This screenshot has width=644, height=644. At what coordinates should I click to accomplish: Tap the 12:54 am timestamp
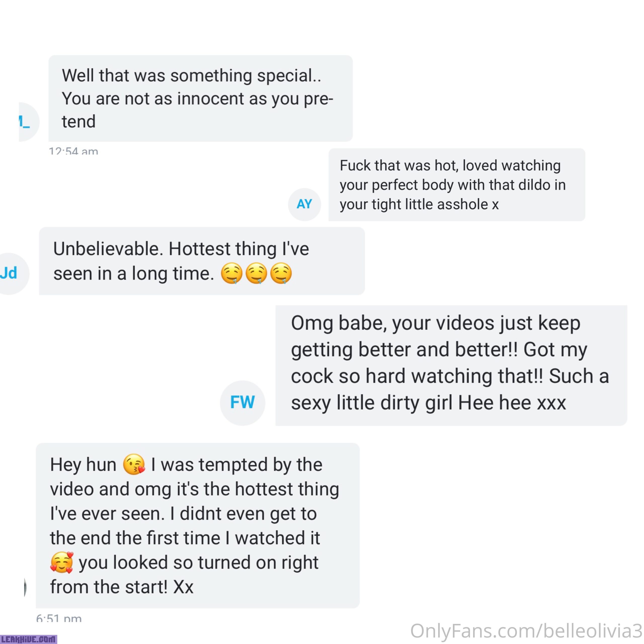(x=73, y=152)
